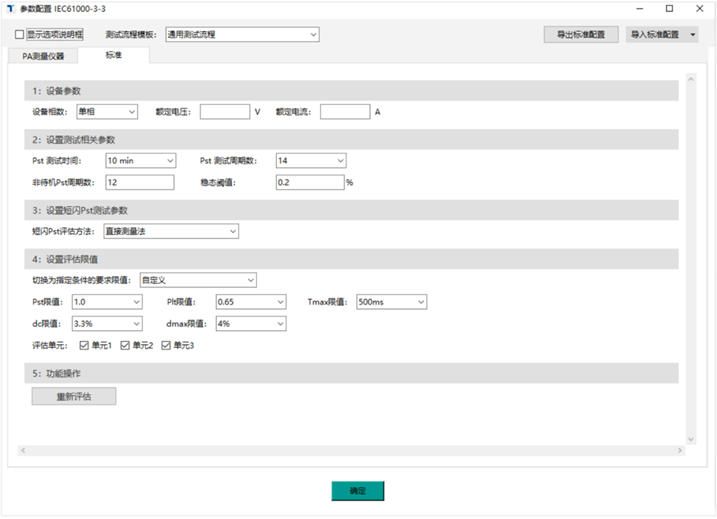
Task: Open the dc限值 dropdown
Action: [107, 324]
